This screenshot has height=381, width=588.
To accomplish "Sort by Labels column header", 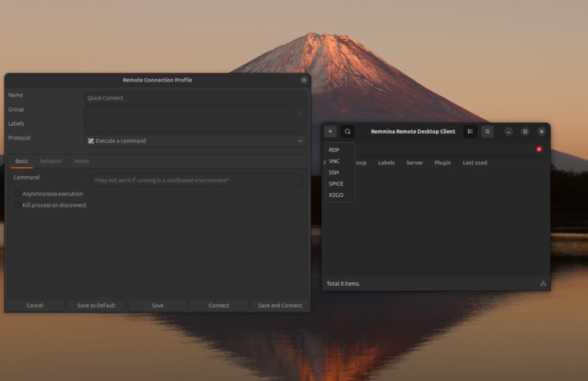I will pos(386,162).
